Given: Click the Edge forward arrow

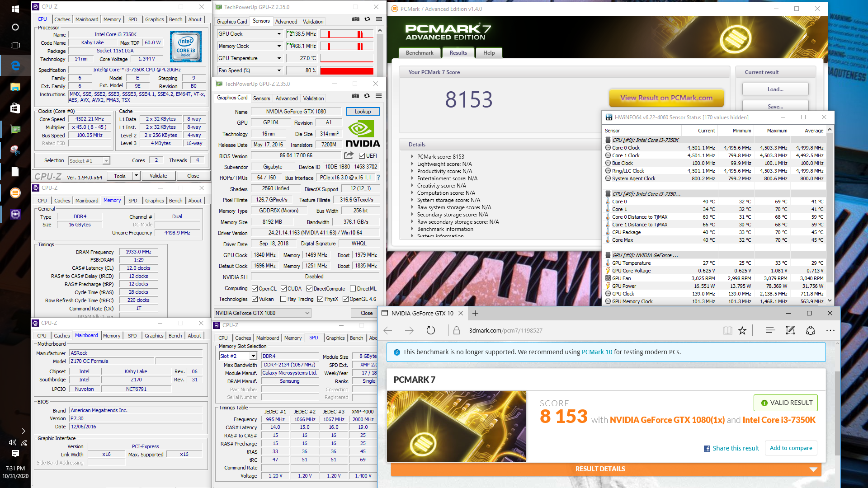Looking at the screenshot, I should click(x=409, y=331).
